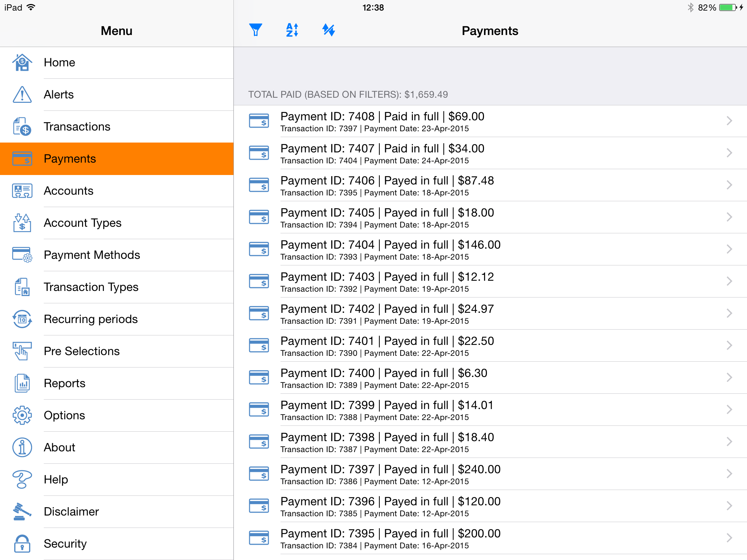Go to Reports menu entry

click(65, 383)
